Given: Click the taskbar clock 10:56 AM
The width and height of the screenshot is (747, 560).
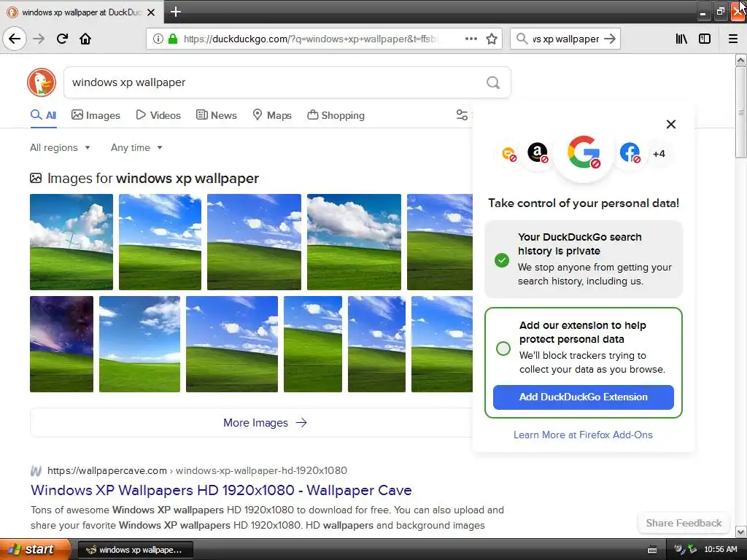Looking at the screenshot, I should 720,550.
